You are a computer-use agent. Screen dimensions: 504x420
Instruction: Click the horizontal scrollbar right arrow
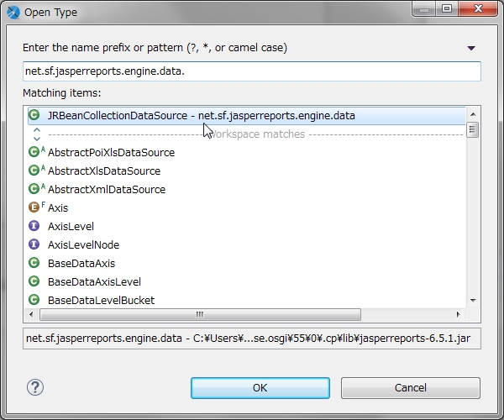coord(459,314)
